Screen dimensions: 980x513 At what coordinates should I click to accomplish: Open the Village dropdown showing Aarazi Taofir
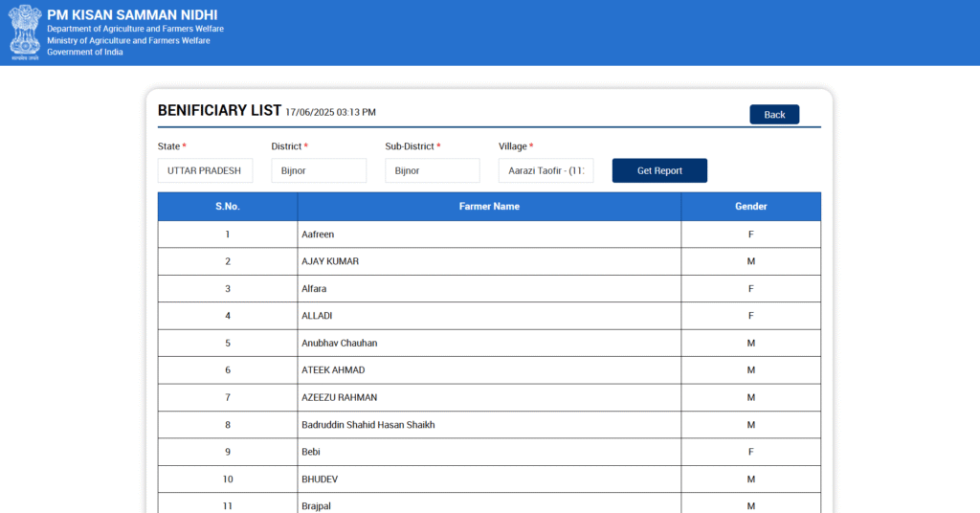(x=546, y=170)
